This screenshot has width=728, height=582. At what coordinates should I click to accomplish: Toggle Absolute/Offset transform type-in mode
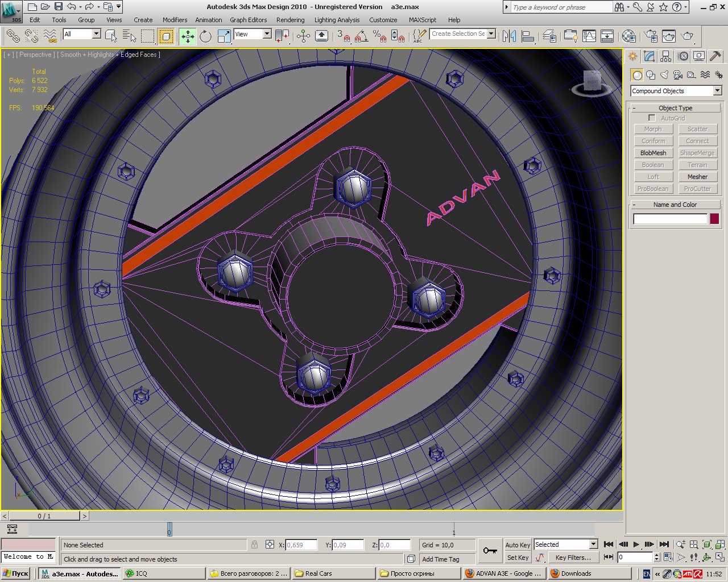[x=270, y=544]
